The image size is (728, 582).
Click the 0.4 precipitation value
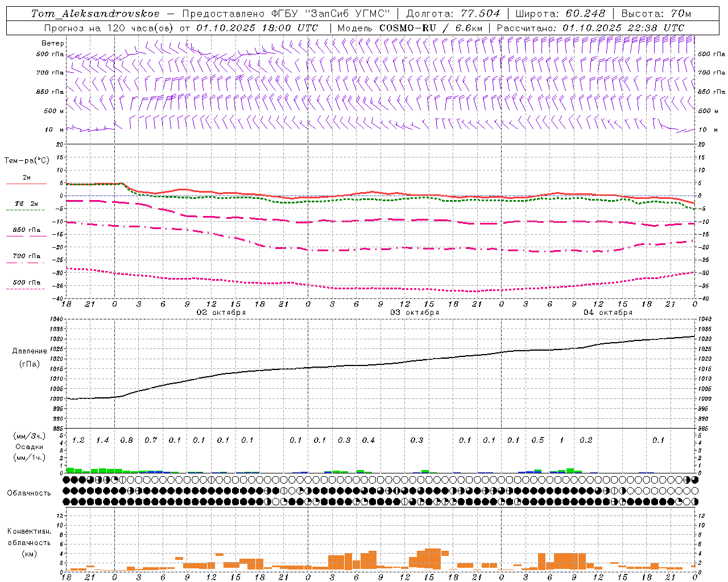(369, 440)
